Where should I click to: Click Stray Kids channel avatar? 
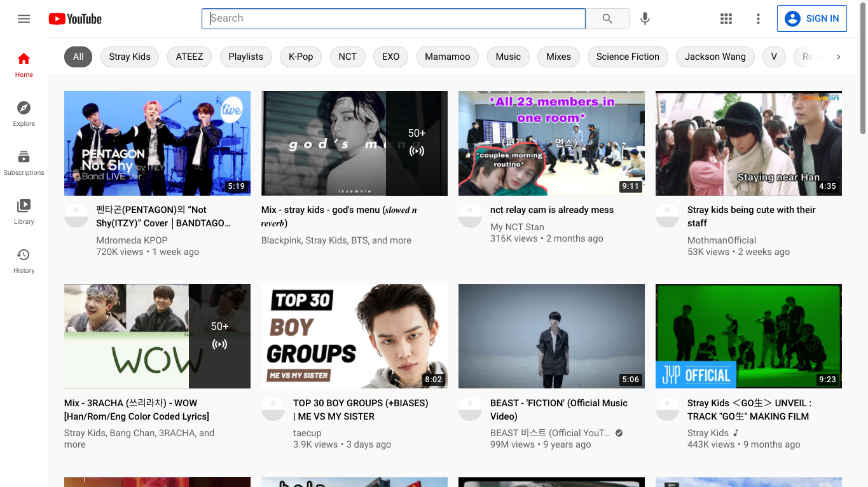[667, 409]
